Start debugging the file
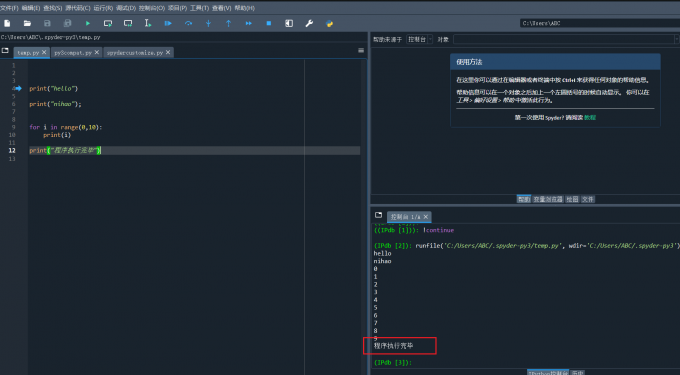This screenshot has height=375, width=680. [168, 23]
